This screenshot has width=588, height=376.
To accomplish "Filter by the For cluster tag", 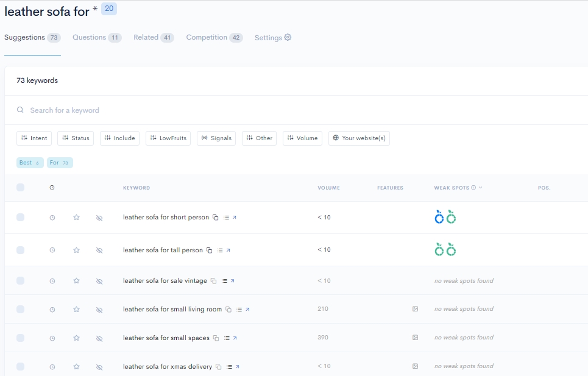I will pyautogui.click(x=60, y=163).
